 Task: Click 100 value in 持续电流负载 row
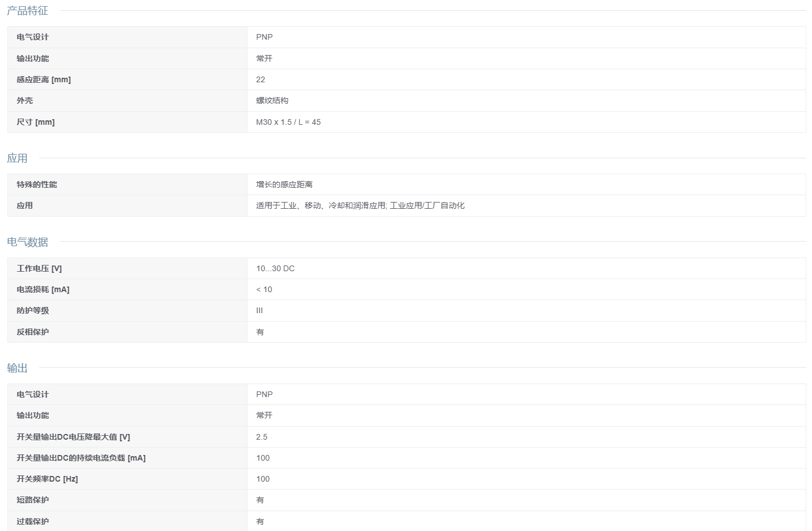(263, 458)
